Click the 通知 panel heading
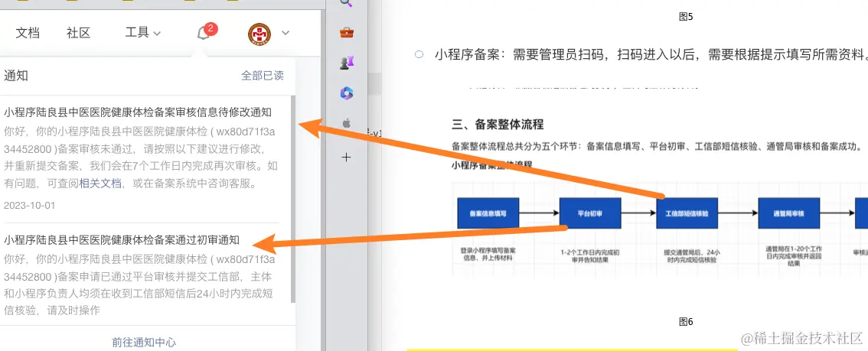This screenshot has width=868, height=351. point(16,76)
